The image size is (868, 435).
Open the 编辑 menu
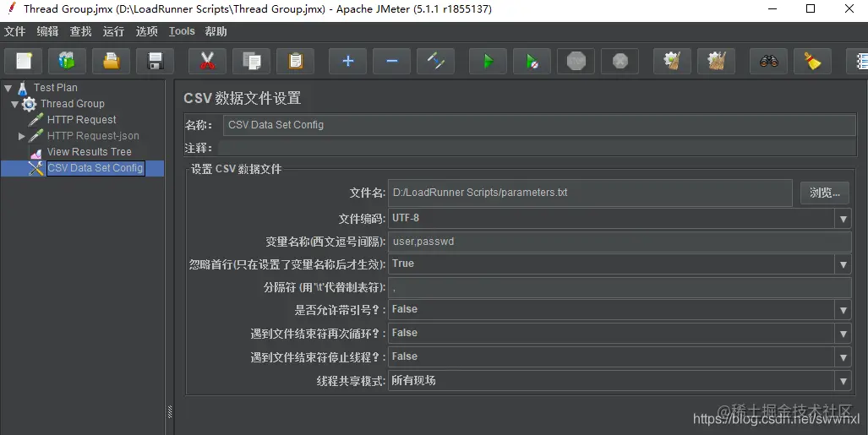47,31
